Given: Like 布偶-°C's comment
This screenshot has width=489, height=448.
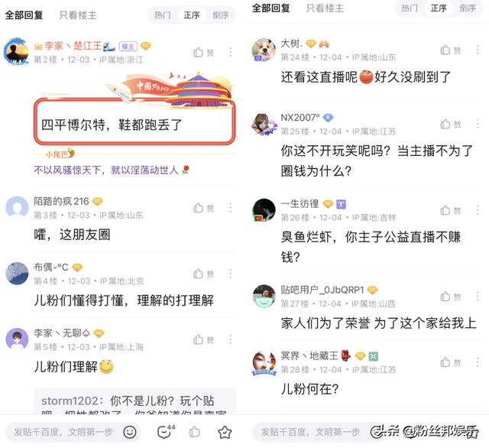Looking at the screenshot, I should [x=203, y=274].
